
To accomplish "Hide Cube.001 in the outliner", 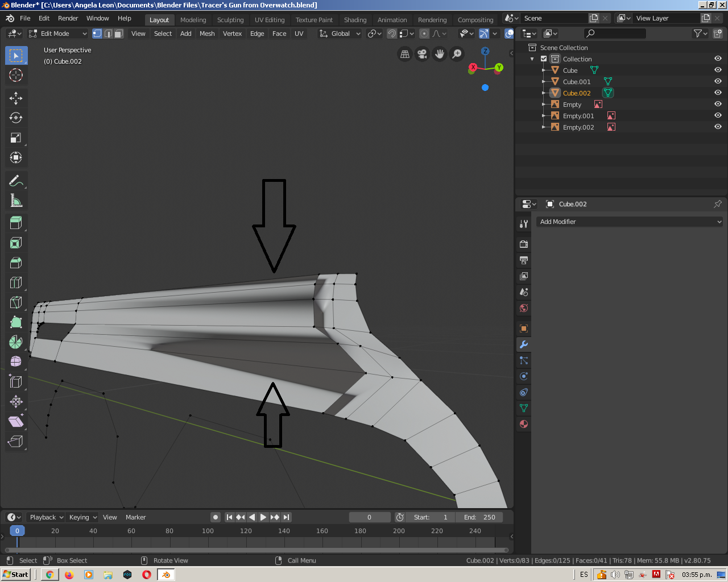I will coord(718,81).
